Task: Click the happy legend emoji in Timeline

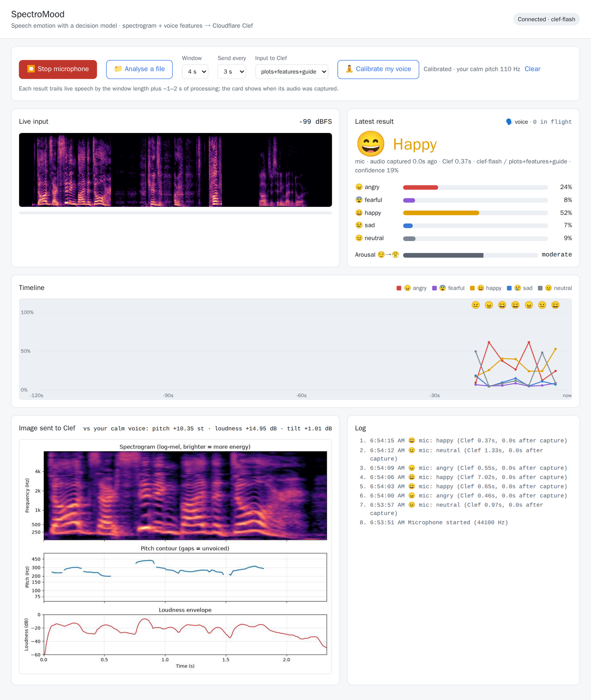Action: coord(480,288)
